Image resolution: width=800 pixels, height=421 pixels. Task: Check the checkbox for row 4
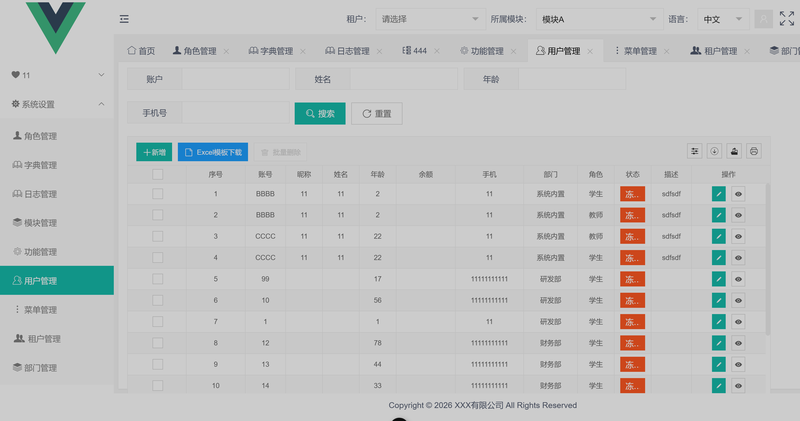pyautogui.click(x=158, y=258)
